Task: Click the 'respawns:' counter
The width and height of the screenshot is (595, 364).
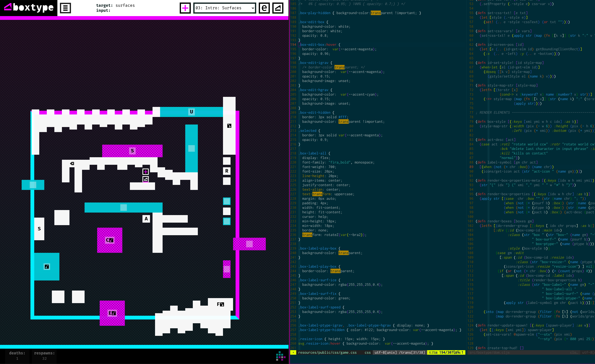Action: pos(44,356)
